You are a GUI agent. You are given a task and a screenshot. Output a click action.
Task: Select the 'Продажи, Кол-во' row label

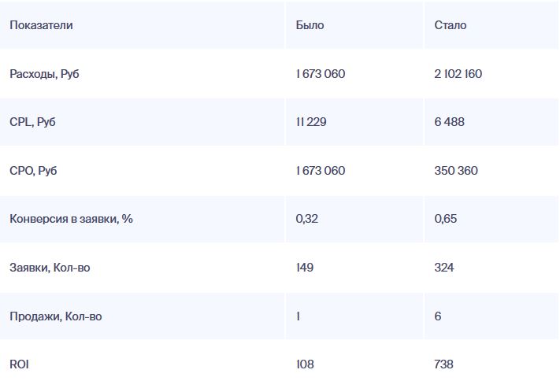click(x=55, y=316)
